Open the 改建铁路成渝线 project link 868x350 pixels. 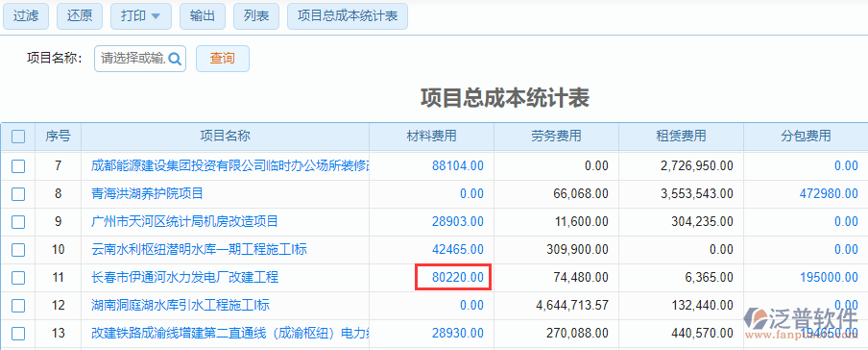point(230,334)
